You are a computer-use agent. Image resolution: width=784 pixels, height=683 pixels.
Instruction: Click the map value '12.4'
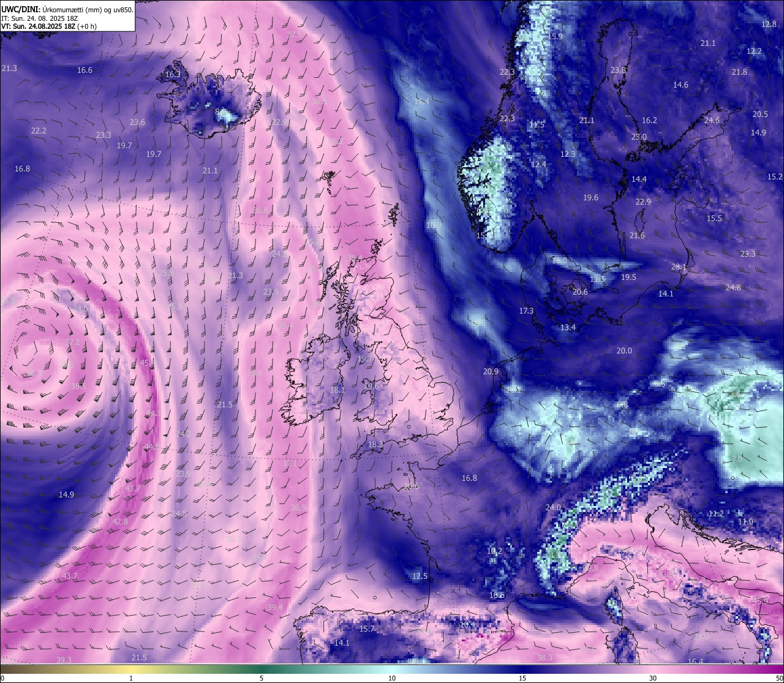click(x=538, y=165)
